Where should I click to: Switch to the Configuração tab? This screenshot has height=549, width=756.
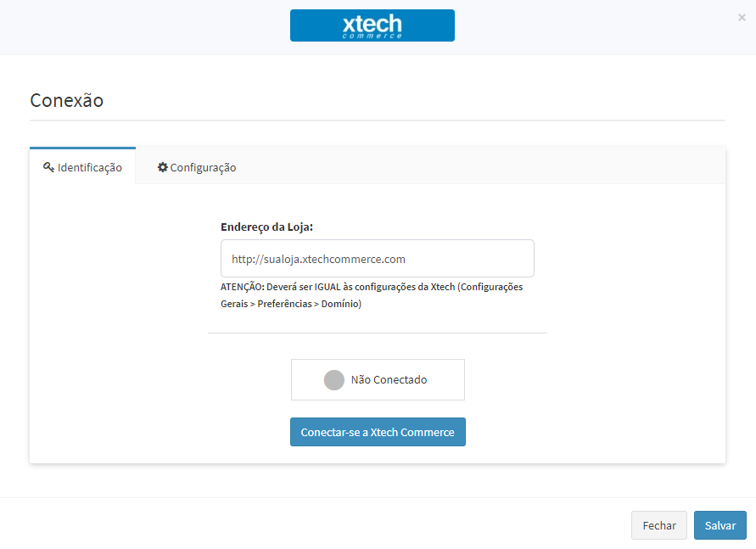click(x=197, y=167)
